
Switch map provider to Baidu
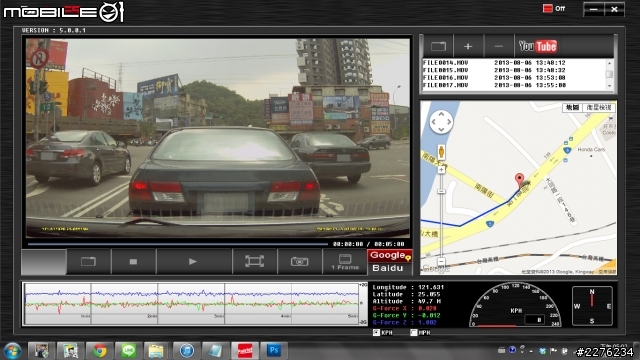click(388, 268)
